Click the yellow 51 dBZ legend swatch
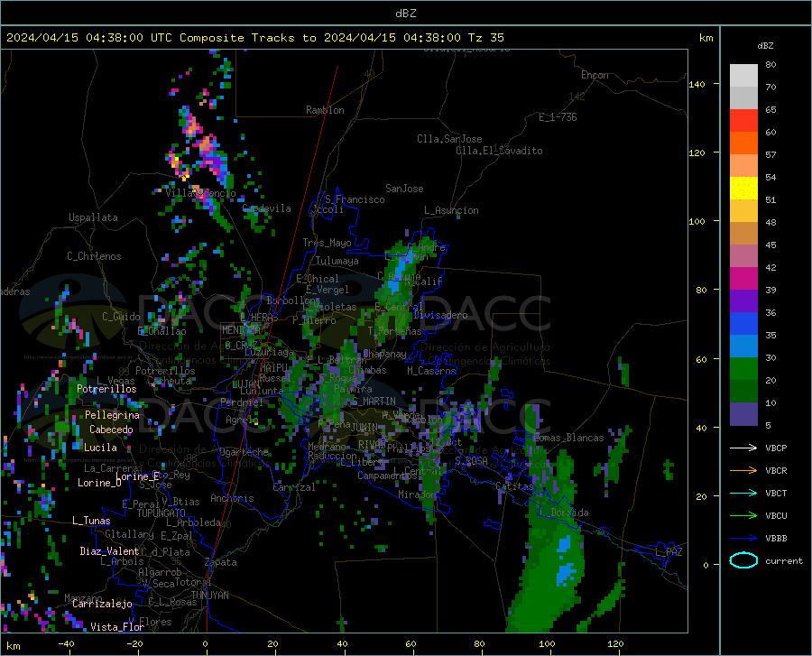This screenshot has width=812, height=656. [743, 188]
